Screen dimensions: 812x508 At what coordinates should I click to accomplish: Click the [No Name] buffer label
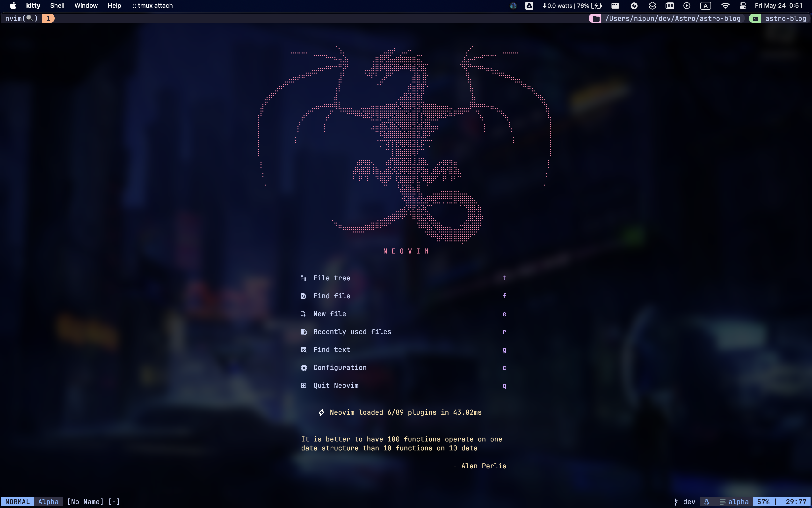[85, 502]
